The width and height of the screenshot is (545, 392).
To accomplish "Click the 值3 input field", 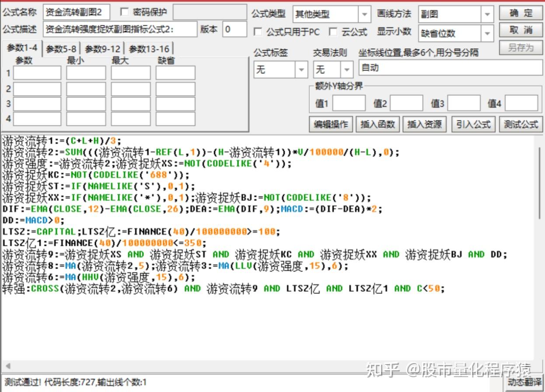I will pyautogui.click(x=464, y=103).
